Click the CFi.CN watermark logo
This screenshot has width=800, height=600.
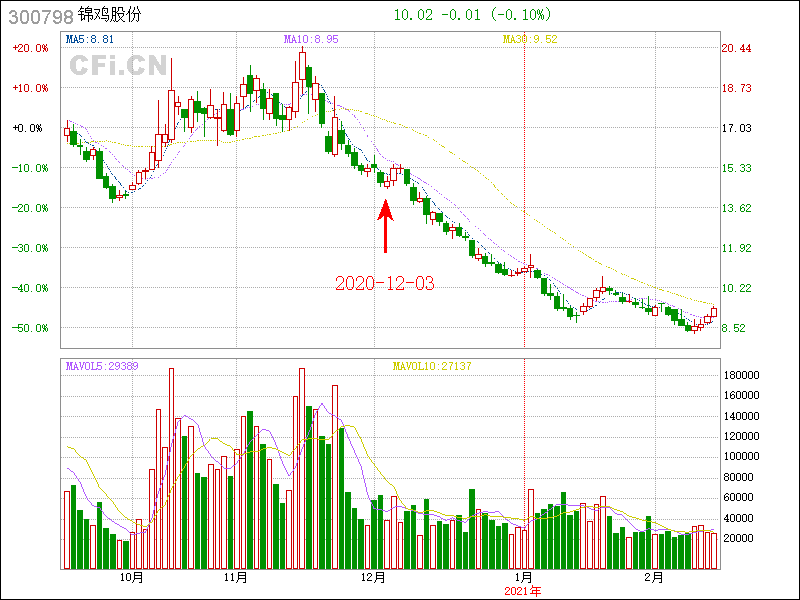(117, 66)
